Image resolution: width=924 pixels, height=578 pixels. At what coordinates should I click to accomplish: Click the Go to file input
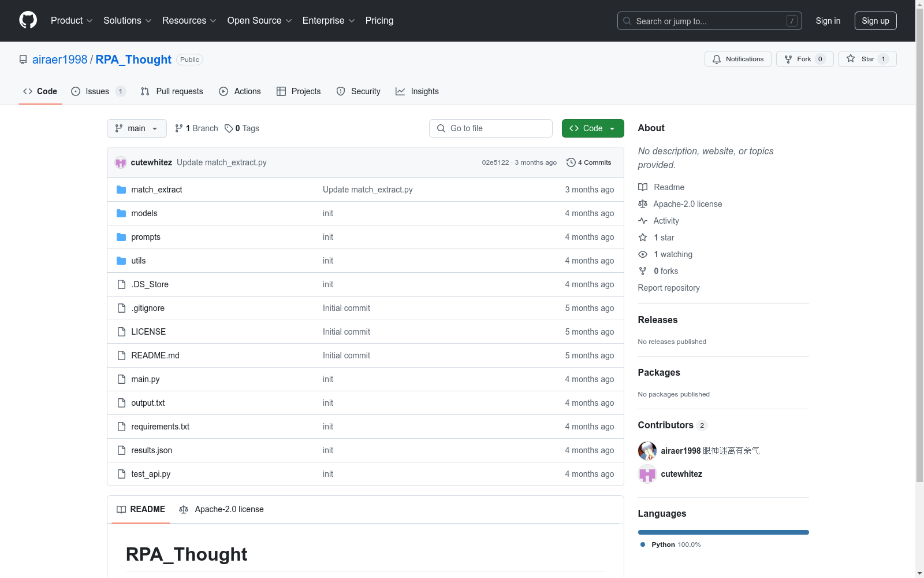[491, 128]
